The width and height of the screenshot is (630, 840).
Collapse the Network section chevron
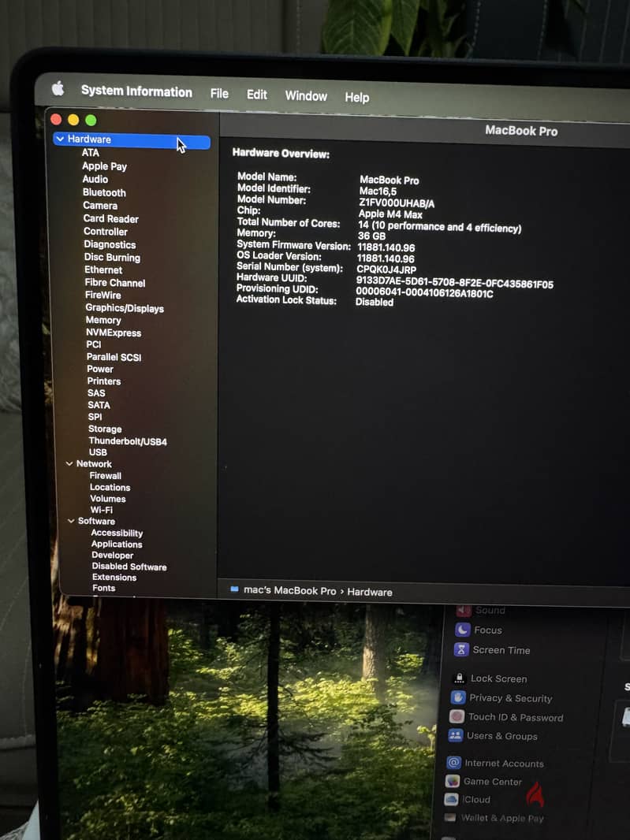click(69, 463)
